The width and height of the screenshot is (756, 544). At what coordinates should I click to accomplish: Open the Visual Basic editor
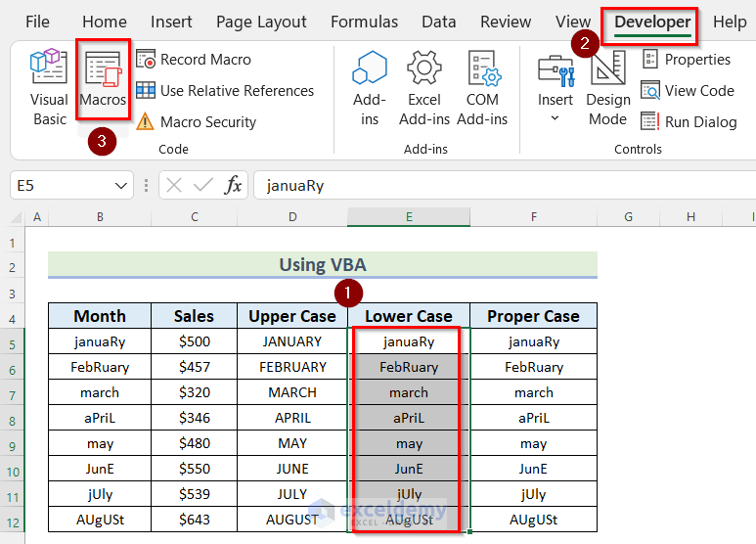[x=49, y=88]
